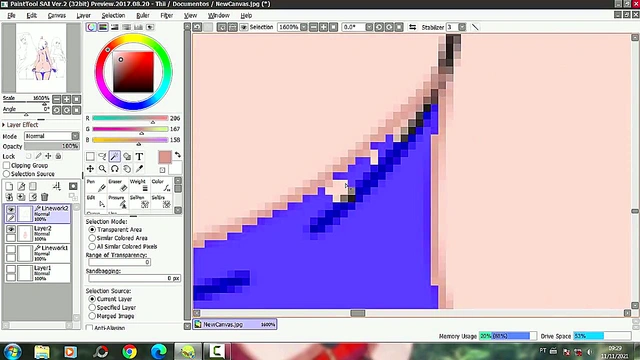The height and width of the screenshot is (360, 640).
Task: Pick the Pressure linework tool
Action: point(118,201)
